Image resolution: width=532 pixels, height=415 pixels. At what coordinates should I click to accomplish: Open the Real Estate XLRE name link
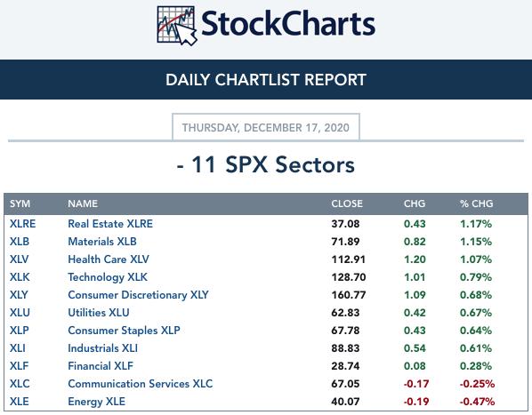point(110,224)
